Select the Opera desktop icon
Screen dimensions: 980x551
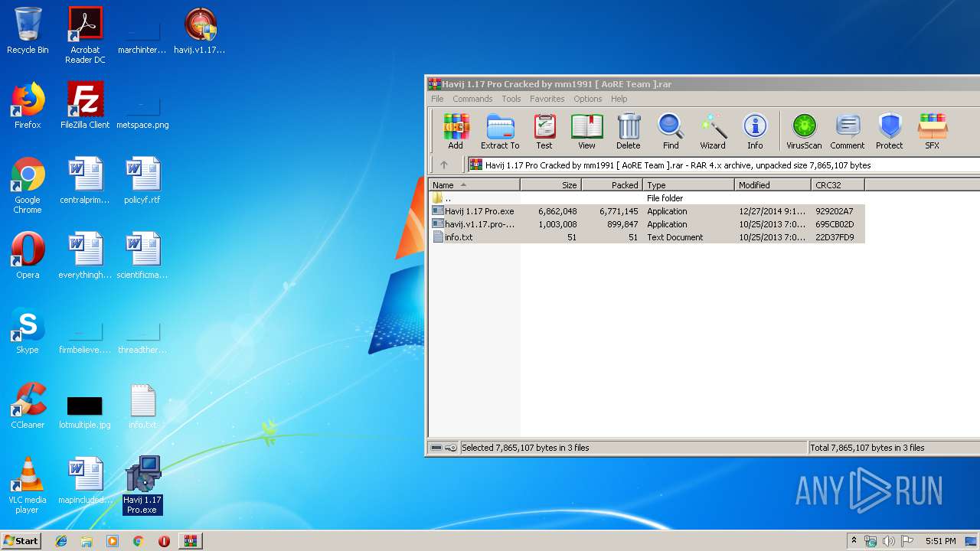[x=28, y=256]
